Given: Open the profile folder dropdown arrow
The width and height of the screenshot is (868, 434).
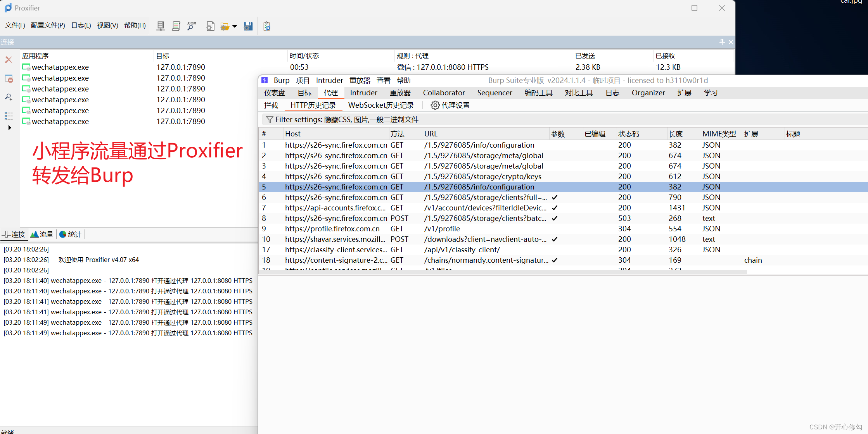Looking at the screenshot, I should coord(235,26).
